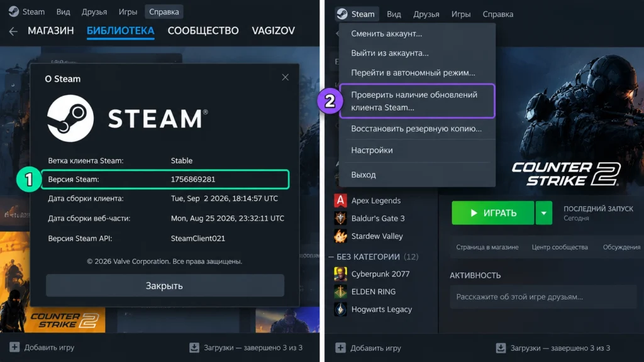Image resolution: width=644 pixels, height=362 pixels.
Task: Click the Cyberpunk 2077 game icon
Action: coord(340,274)
